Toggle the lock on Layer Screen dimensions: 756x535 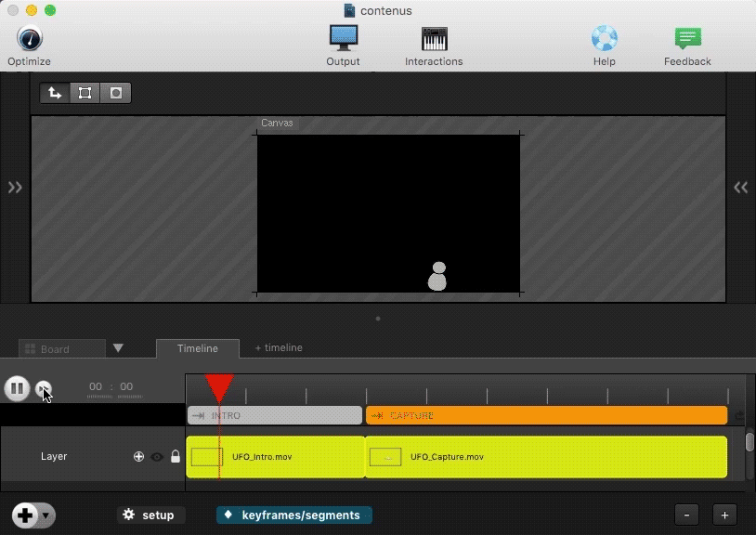[x=176, y=457]
